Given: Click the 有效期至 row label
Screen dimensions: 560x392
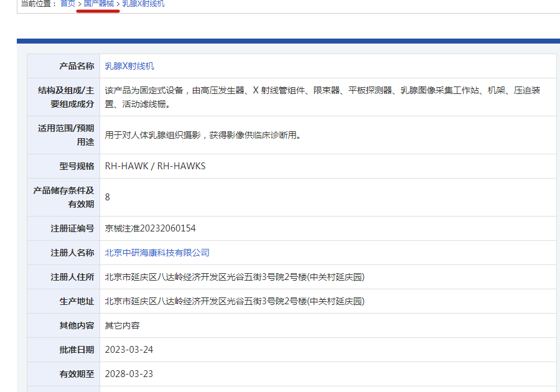Looking at the screenshot, I should coord(77,374).
